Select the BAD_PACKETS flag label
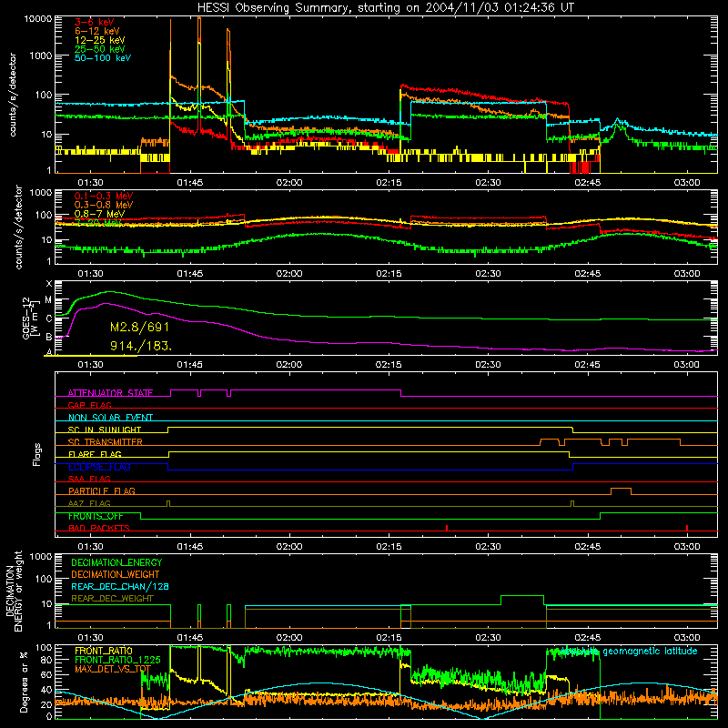Viewport: 728px width, 728px height. point(99,529)
